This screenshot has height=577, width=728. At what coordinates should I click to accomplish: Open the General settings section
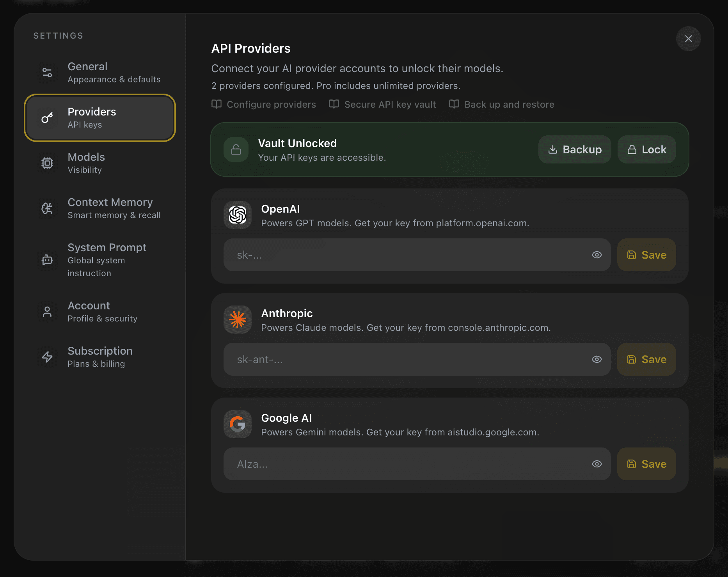[x=100, y=73]
